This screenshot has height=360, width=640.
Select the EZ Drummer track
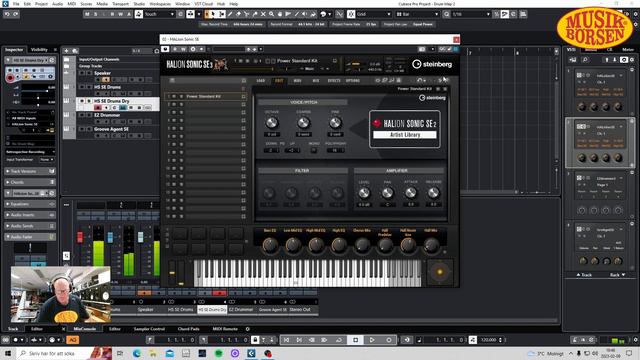(107, 115)
